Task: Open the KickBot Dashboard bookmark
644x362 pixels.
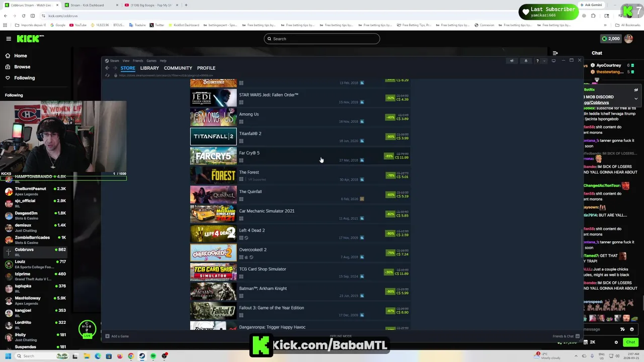Action: 184,25
